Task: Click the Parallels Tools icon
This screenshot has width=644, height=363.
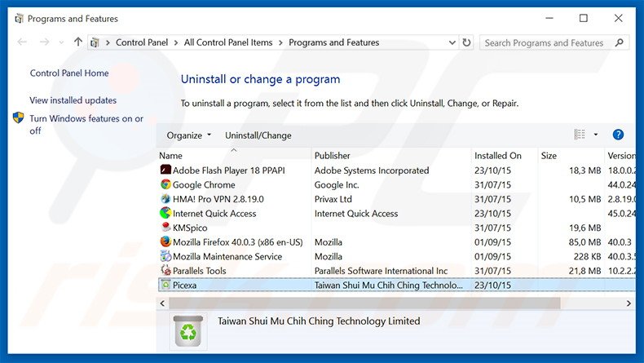Action: (x=165, y=270)
